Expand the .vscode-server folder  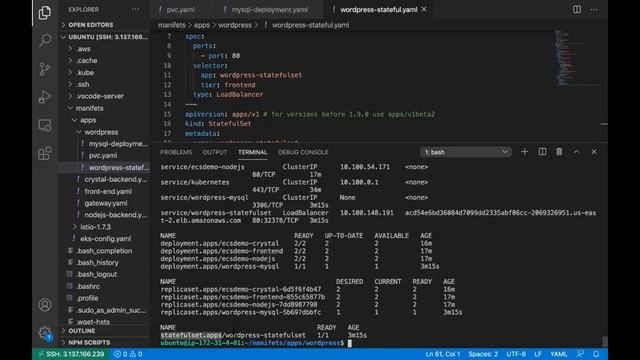click(x=100, y=96)
